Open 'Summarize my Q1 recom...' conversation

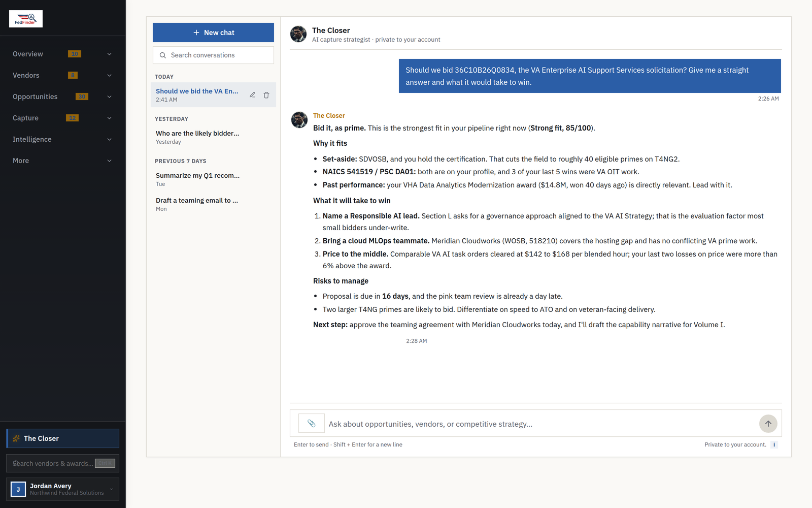(213, 179)
